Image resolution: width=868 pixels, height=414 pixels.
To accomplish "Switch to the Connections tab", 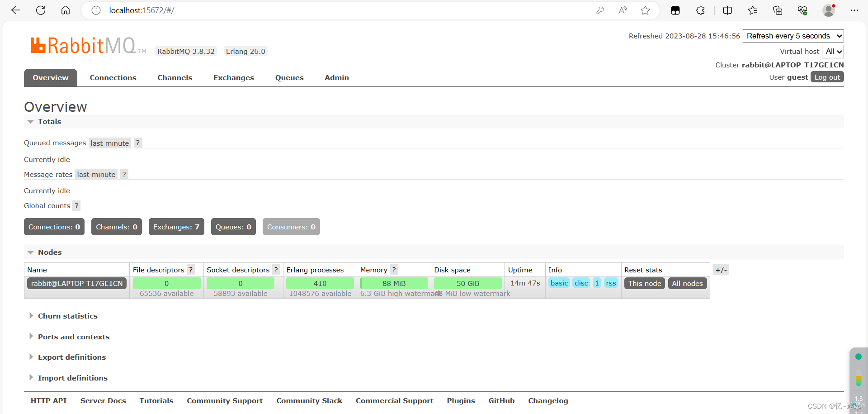I will (x=113, y=77).
